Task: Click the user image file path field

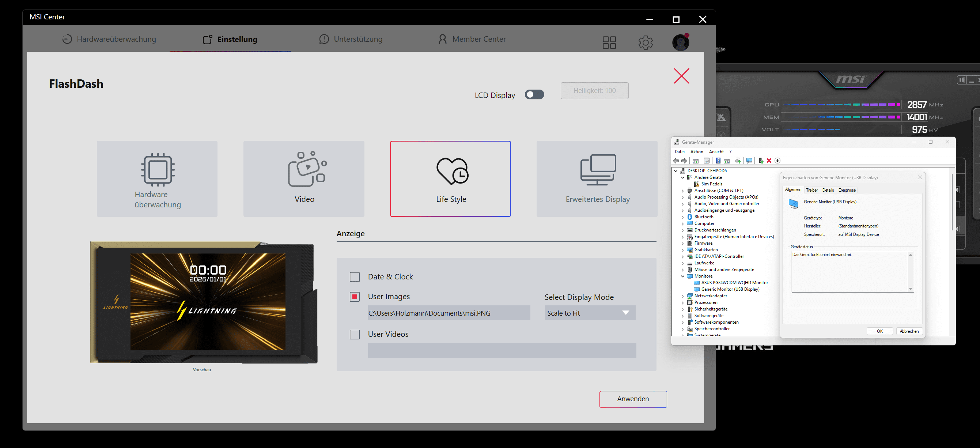Action: pos(449,313)
